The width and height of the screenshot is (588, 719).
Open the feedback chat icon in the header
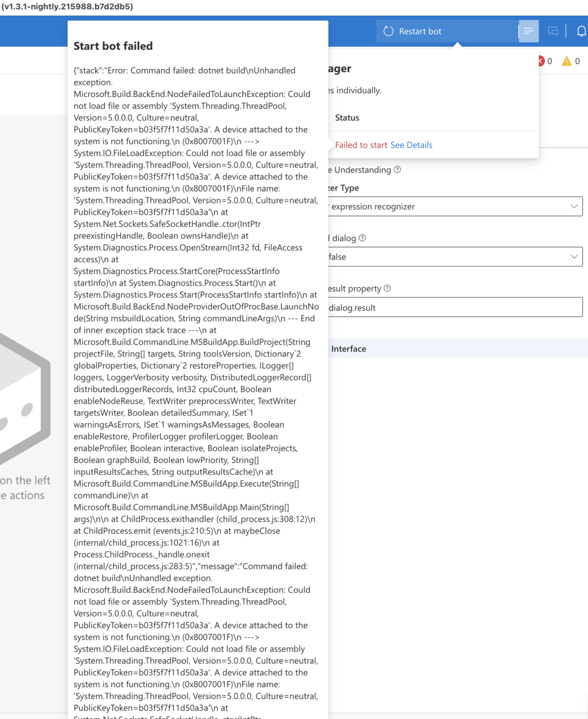pyautogui.click(x=552, y=31)
